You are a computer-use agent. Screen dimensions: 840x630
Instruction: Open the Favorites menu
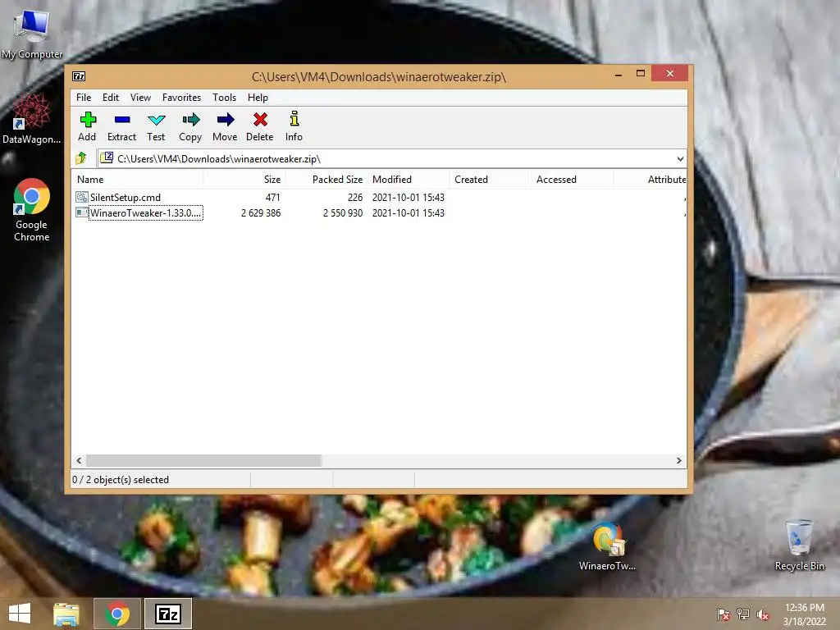[181, 98]
